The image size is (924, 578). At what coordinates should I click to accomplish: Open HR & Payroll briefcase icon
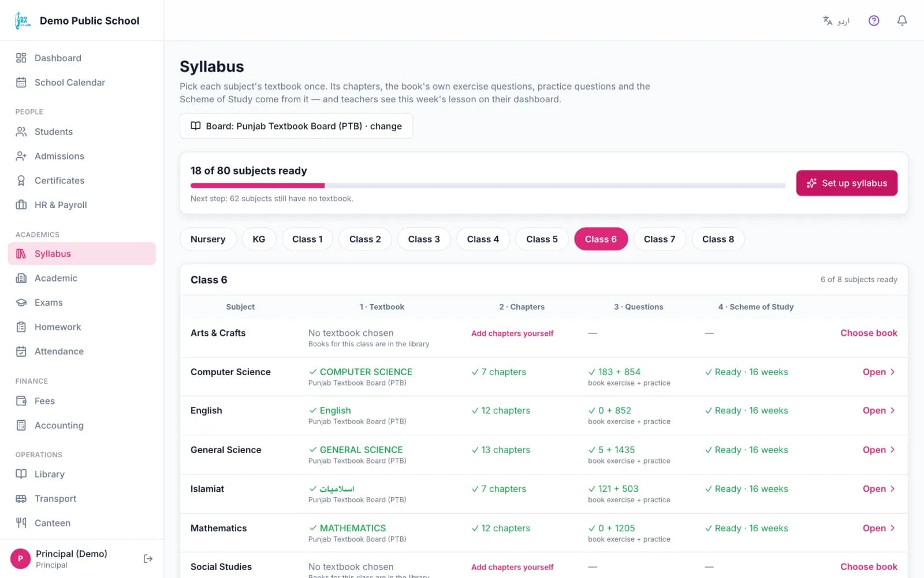[21, 205]
